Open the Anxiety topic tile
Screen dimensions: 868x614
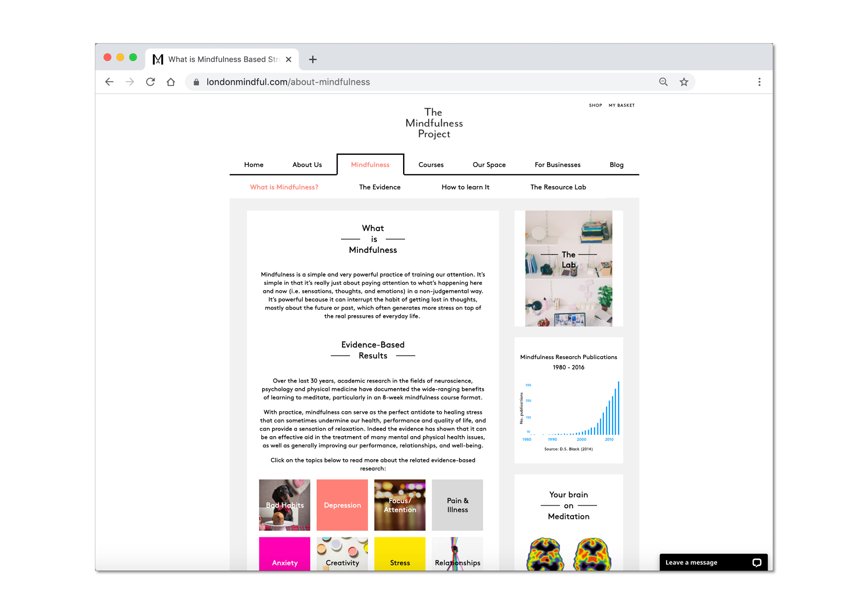(284, 554)
